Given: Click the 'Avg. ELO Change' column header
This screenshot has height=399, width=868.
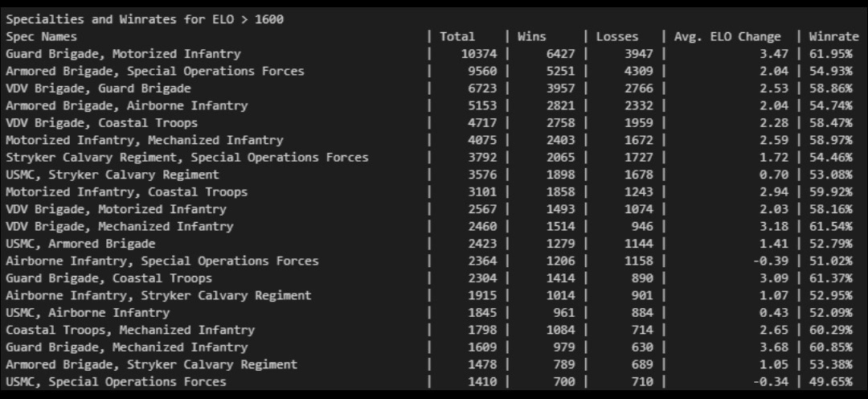Looking at the screenshot, I should point(727,36).
